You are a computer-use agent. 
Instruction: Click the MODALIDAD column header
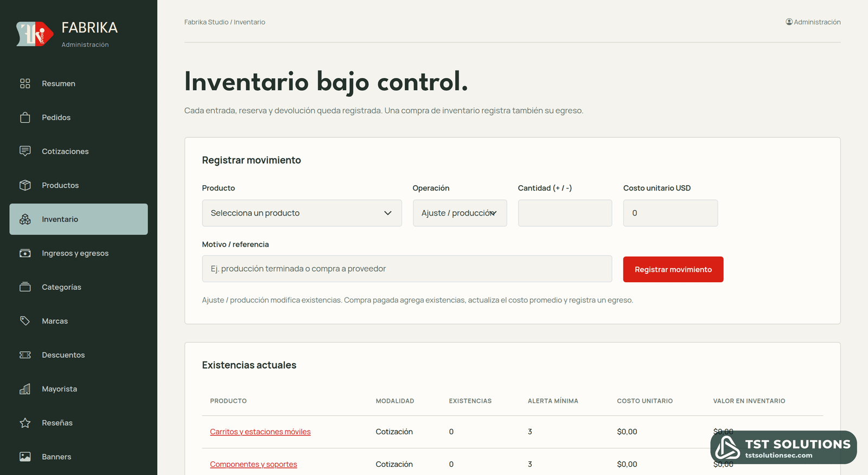click(395, 401)
